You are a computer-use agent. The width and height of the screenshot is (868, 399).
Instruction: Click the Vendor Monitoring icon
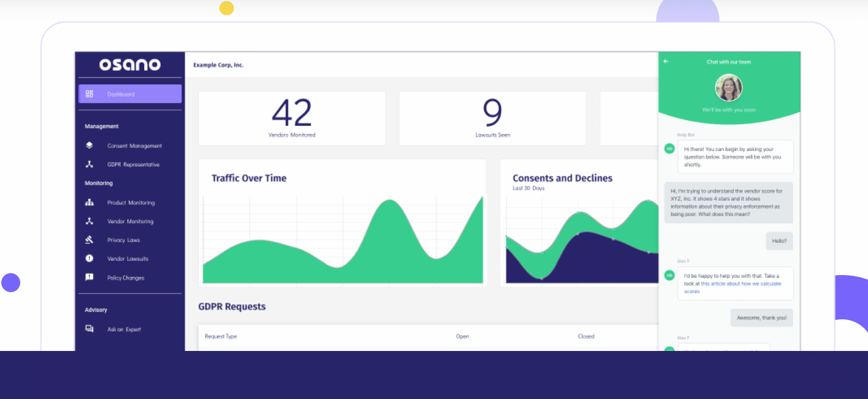click(x=89, y=221)
